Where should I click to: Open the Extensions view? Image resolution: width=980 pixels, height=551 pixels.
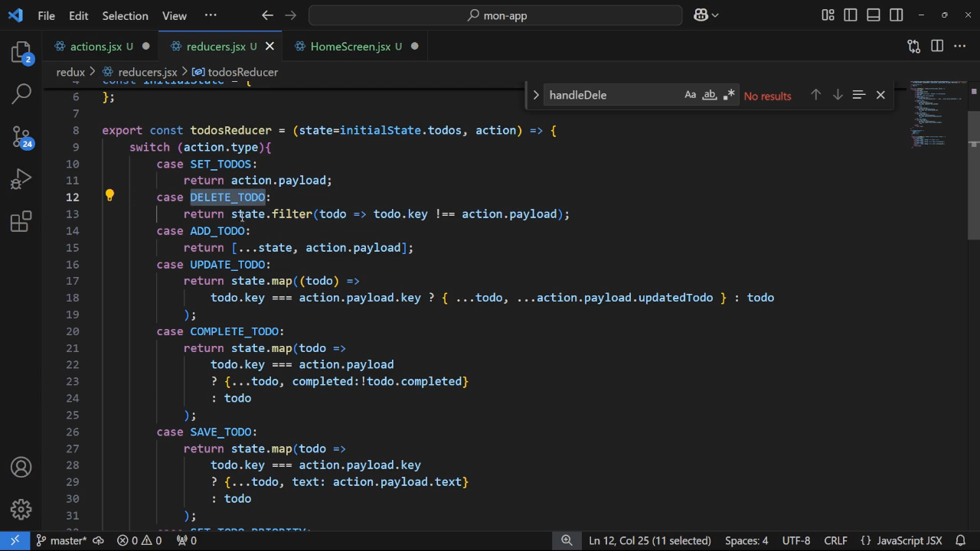pos(21,221)
